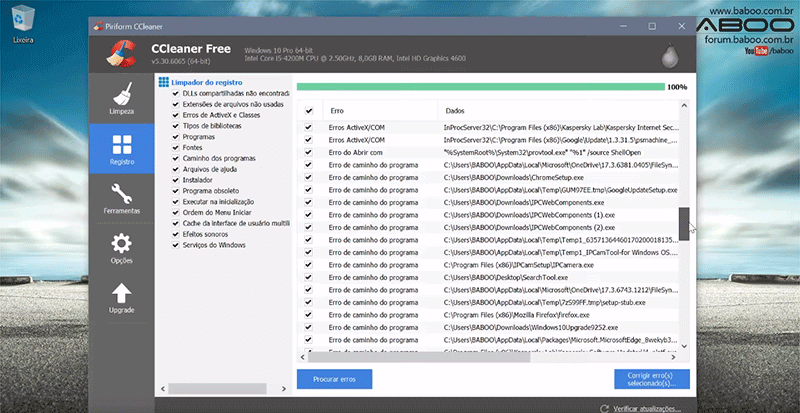Toggle Ordem do Menu Iniciar checkbox
The width and height of the screenshot is (800, 413).
(176, 212)
